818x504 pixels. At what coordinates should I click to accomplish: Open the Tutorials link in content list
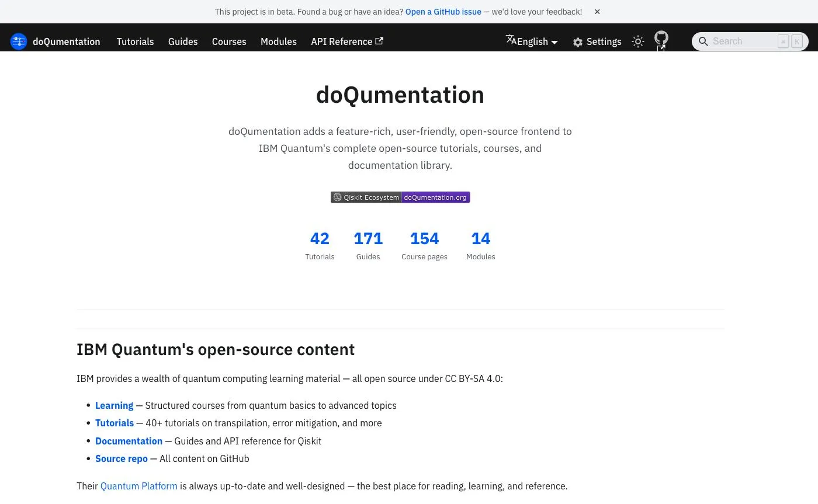pyautogui.click(x=115, y=423)
